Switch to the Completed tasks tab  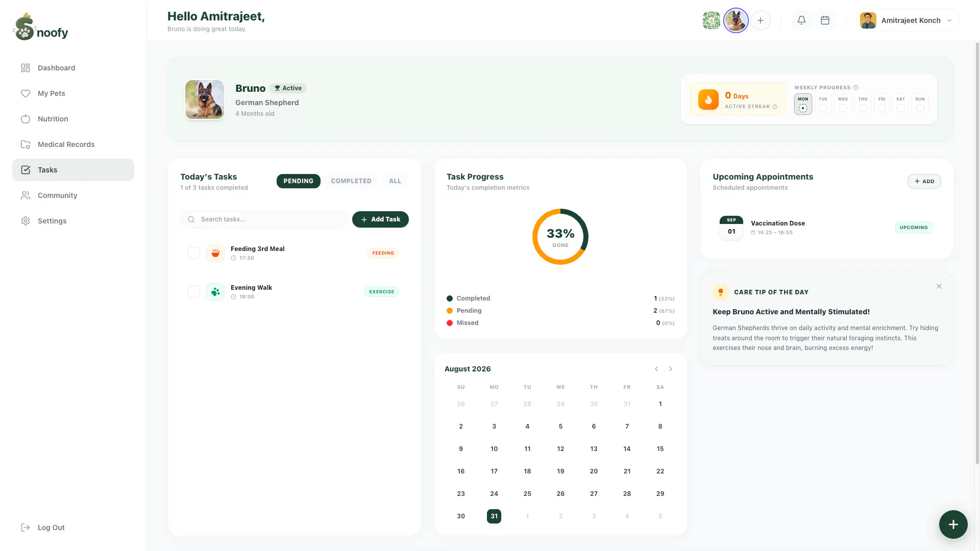coord(351,181)
